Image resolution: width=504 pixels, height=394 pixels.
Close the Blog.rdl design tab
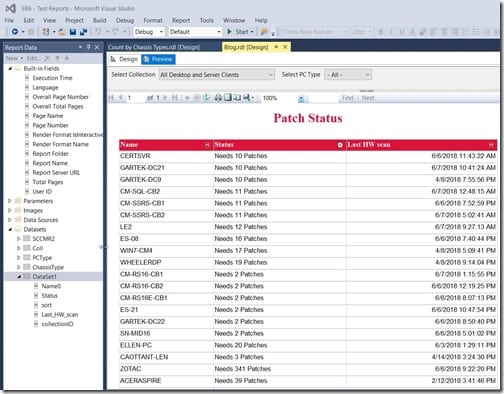285,47
